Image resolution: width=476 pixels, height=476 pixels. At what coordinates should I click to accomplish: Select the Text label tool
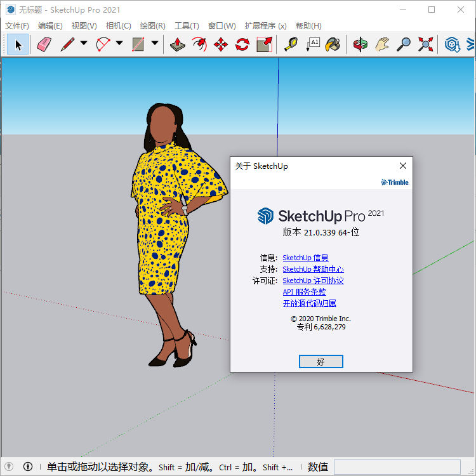point(313,44)
